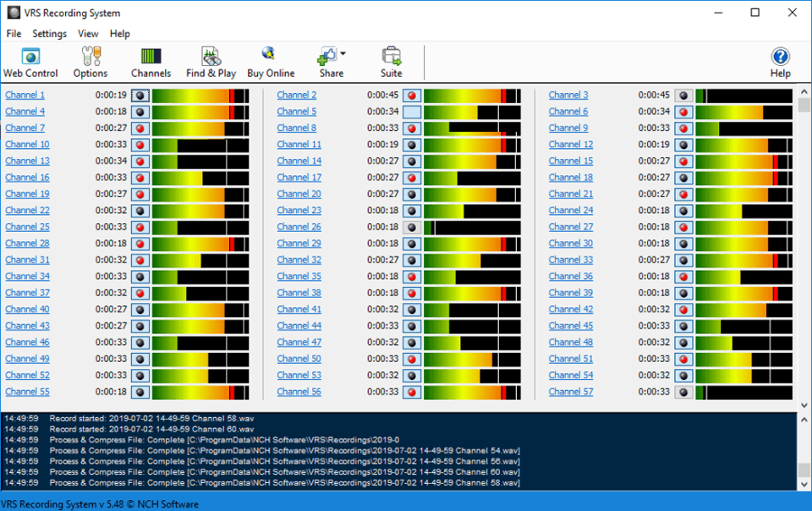Stop recording on Channel 2

click(x=411, y=95)
